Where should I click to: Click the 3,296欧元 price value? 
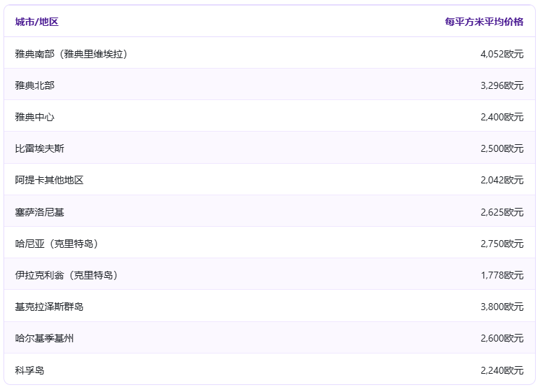(501, 85)
